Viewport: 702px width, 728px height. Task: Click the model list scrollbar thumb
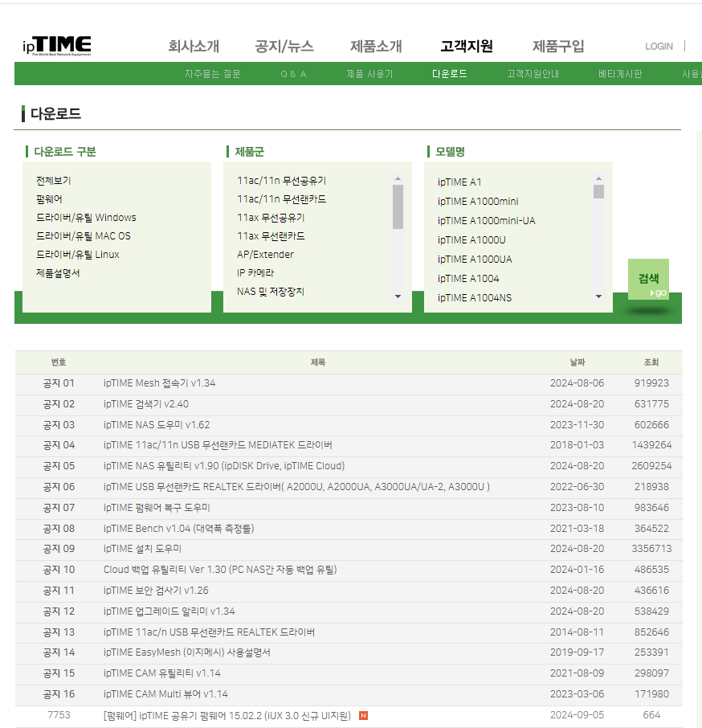[x=598, y=192]
